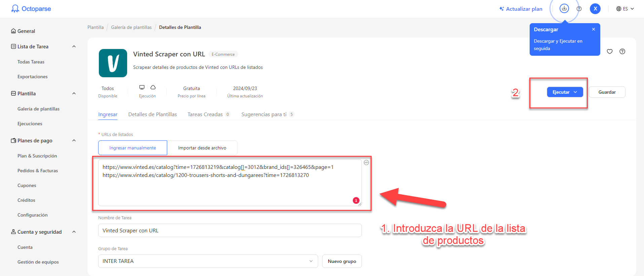Click the 2024/09/23 update date
The image size is (644, 276).
245,88
